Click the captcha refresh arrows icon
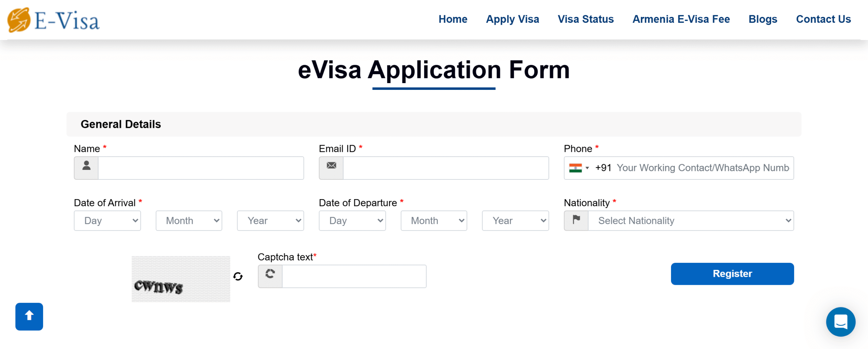This screenshot has width=868, height=349. 238,276
